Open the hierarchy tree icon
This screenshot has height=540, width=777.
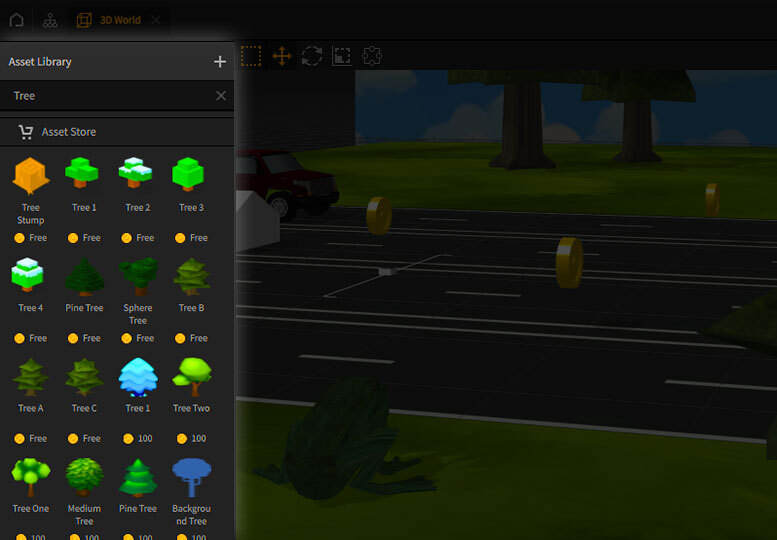click(x=49, y=20)
